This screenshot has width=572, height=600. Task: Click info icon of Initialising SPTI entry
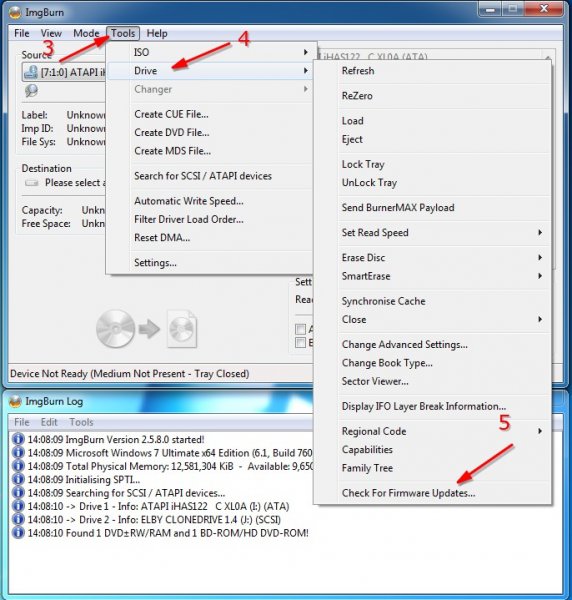tap(18, 479)
